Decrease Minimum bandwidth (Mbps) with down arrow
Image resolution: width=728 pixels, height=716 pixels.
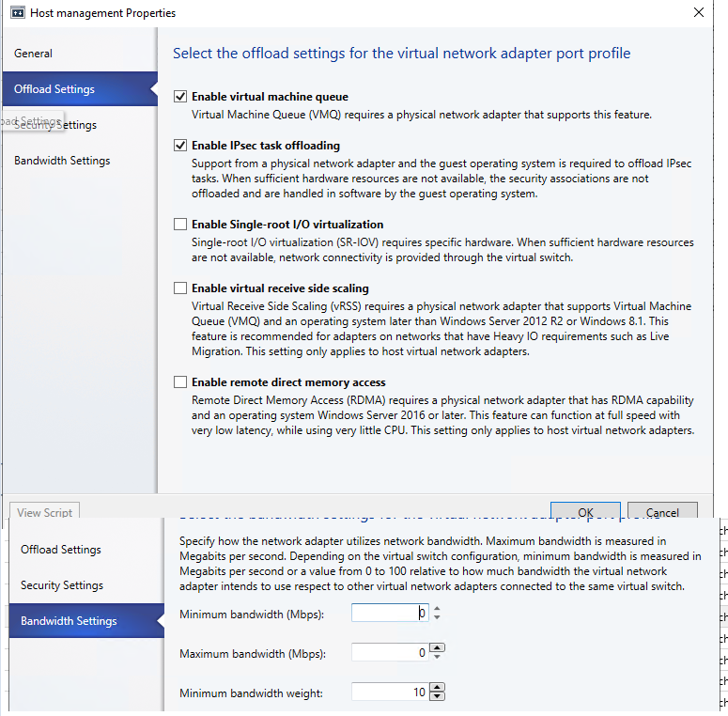click(x=437, y=617)
